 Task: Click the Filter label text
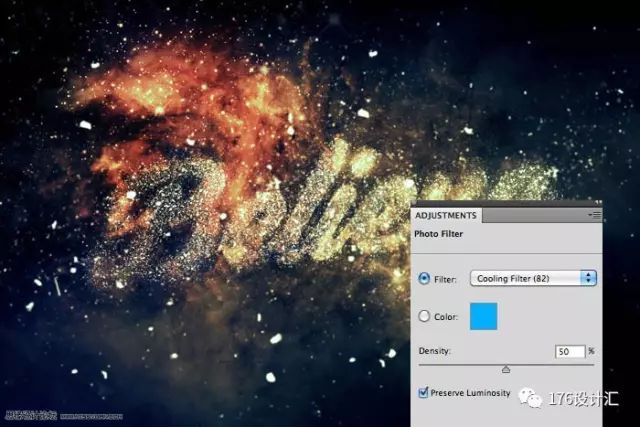click(446, 278)
